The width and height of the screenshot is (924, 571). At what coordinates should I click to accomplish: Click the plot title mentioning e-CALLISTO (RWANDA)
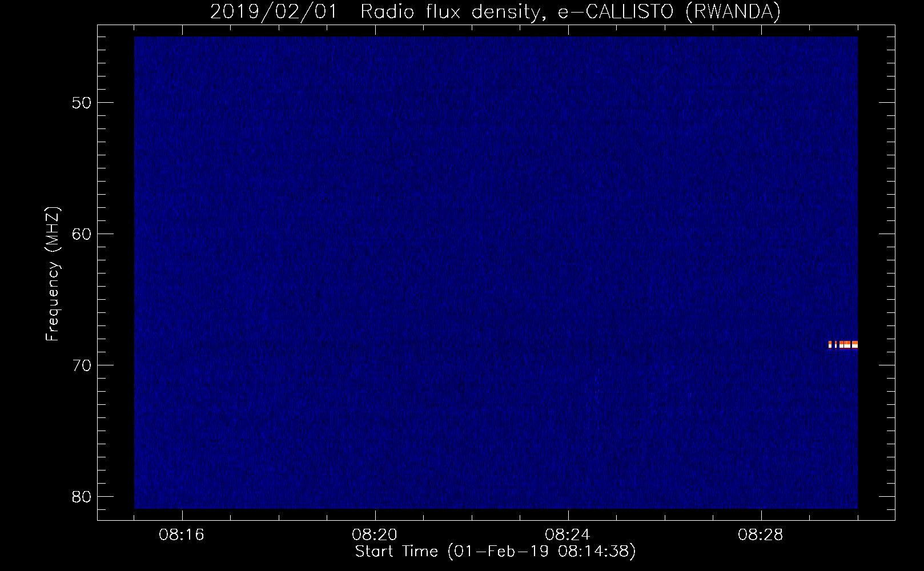495,11
